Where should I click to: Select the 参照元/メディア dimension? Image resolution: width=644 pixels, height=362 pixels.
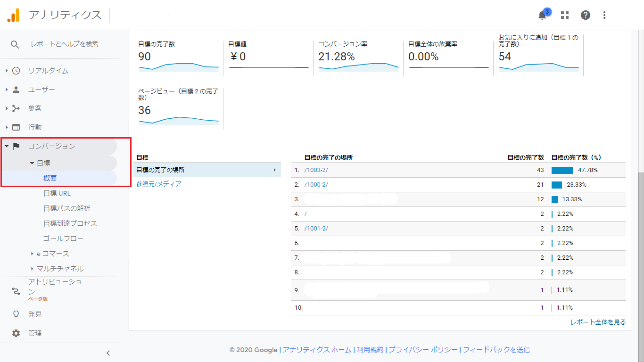pyautogui.click(x=159, y=184)
